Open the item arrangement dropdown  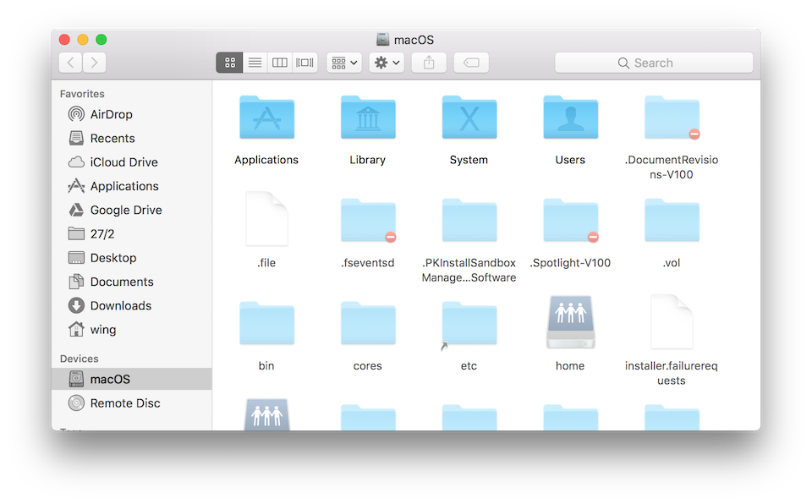pos(344,63)
